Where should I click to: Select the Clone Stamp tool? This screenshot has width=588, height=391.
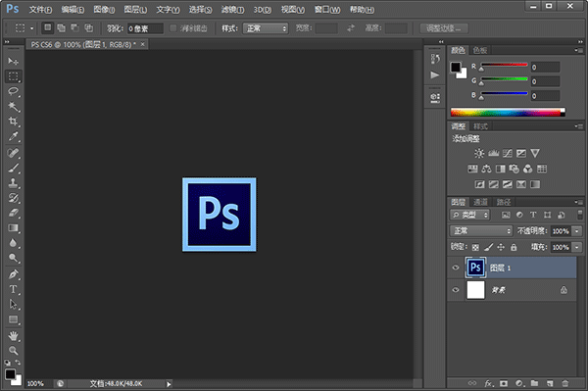14,183
